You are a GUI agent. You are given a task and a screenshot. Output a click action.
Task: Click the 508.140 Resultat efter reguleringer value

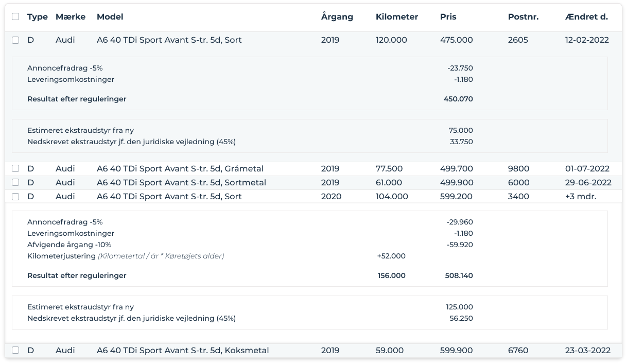point(459,275)
